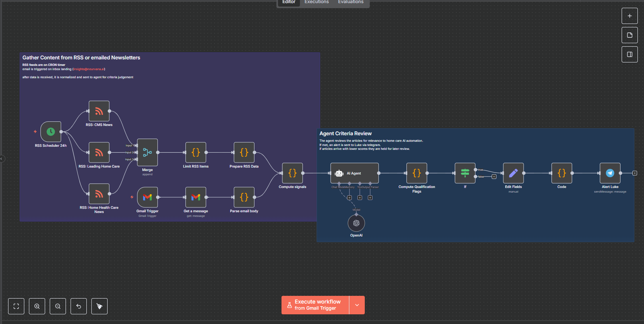This screenshot has width=644, height=324.
Task: Click the Alert Luke Telegram node
Action: (610, 173)
